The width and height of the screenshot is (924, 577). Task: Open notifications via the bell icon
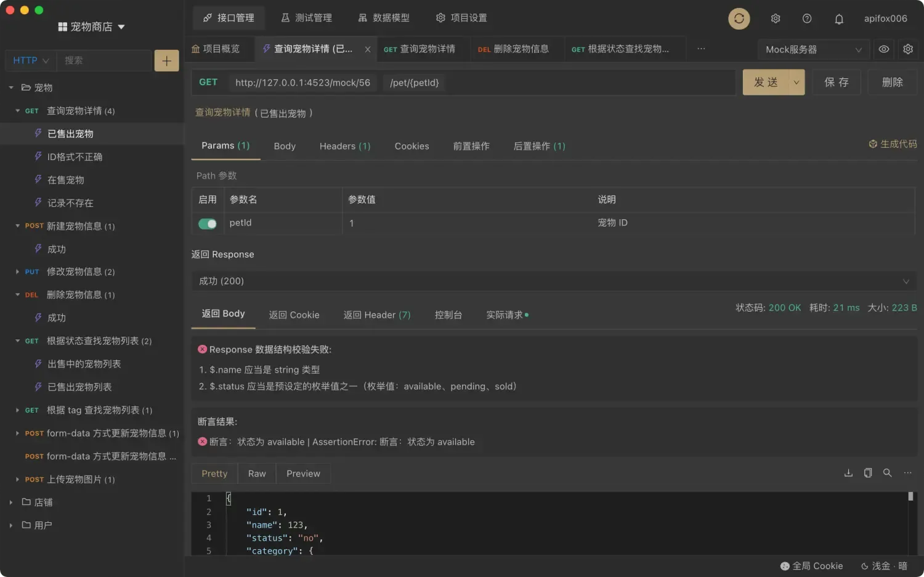point(839,18)
